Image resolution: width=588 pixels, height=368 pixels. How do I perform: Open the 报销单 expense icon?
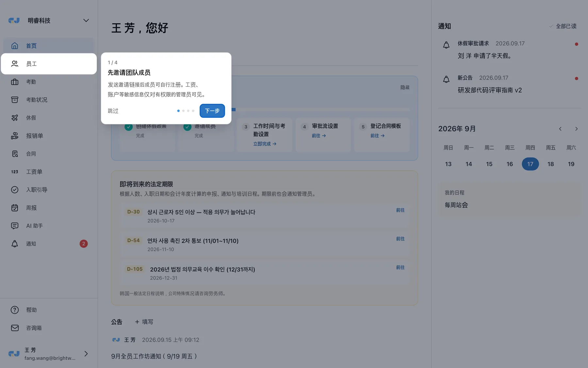coord(15,136)
